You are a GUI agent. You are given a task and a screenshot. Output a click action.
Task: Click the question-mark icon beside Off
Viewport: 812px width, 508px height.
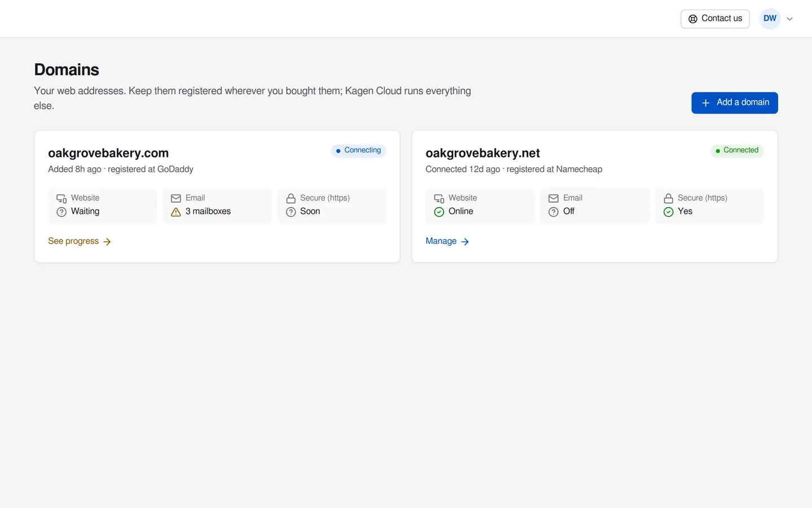point(554,212)
